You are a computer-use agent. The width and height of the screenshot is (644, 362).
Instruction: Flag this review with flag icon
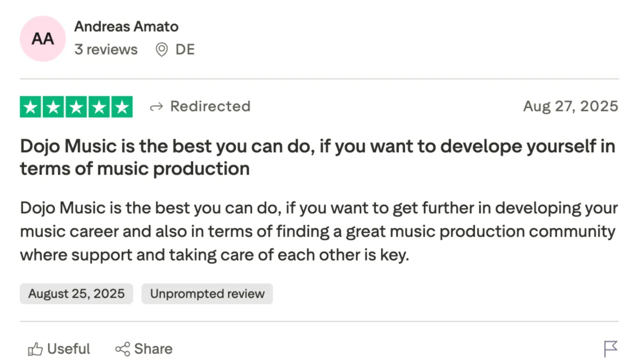click(x=611, y=349)
